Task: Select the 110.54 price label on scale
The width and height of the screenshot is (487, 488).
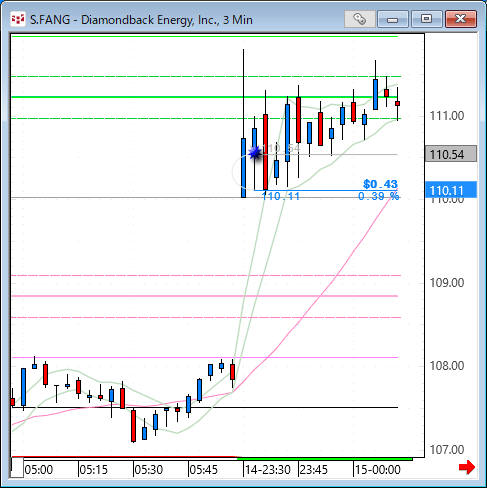Action: pyautogui.click(x=451, y=154)
